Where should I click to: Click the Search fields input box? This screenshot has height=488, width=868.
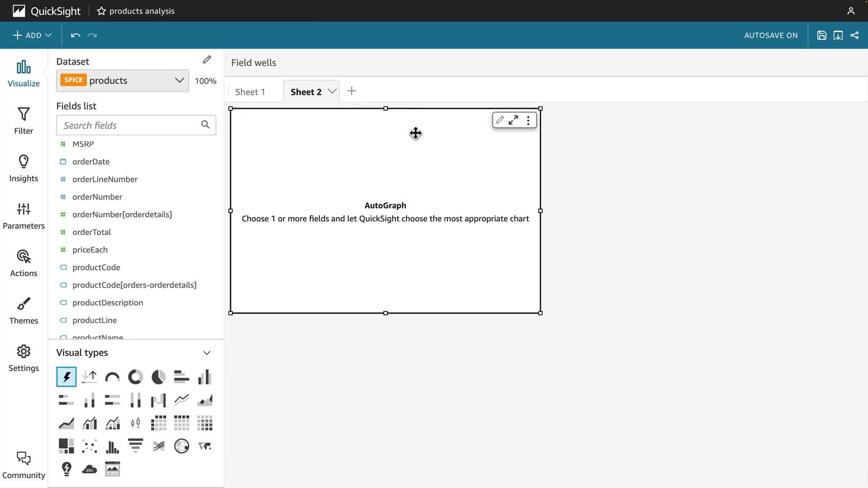point(130,125)
